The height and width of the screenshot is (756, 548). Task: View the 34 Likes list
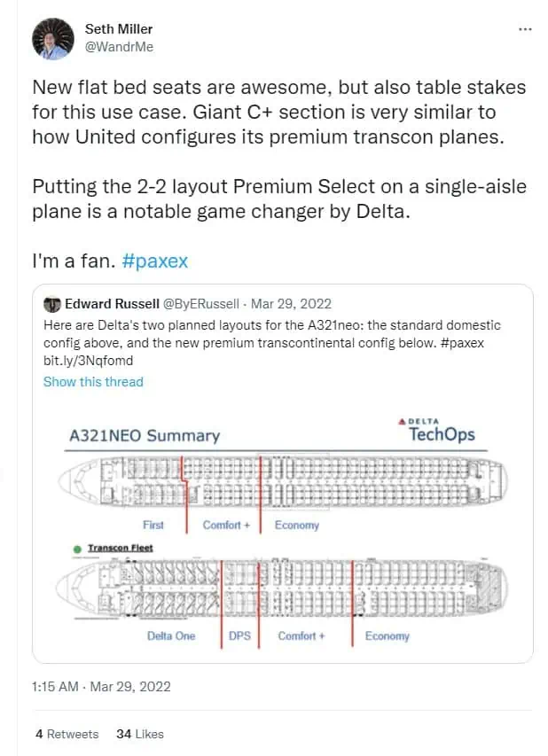tap(140, 734)
